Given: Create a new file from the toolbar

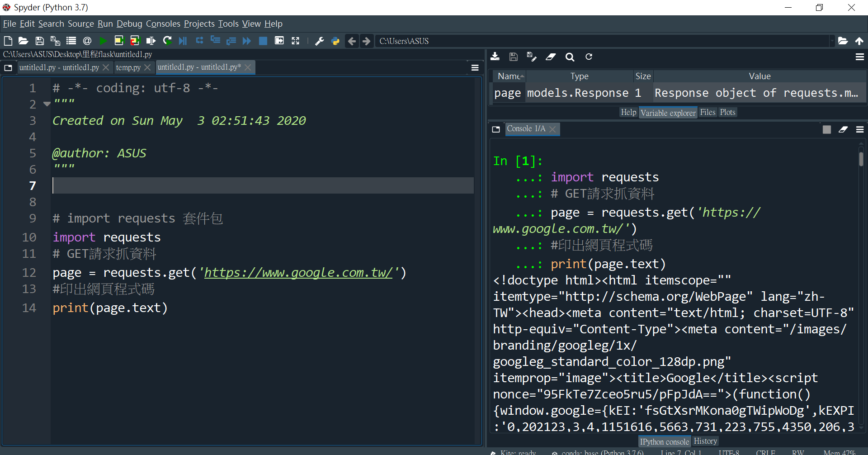Looking at the screenshot, I should click(8, 41).
